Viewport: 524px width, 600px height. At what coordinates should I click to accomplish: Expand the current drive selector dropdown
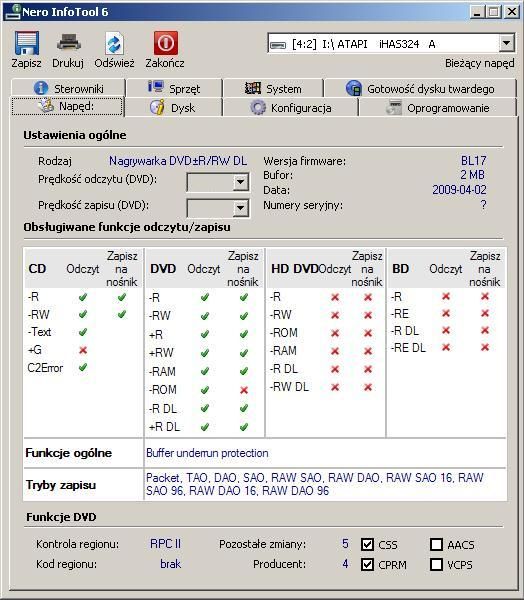tap(506, 43)
